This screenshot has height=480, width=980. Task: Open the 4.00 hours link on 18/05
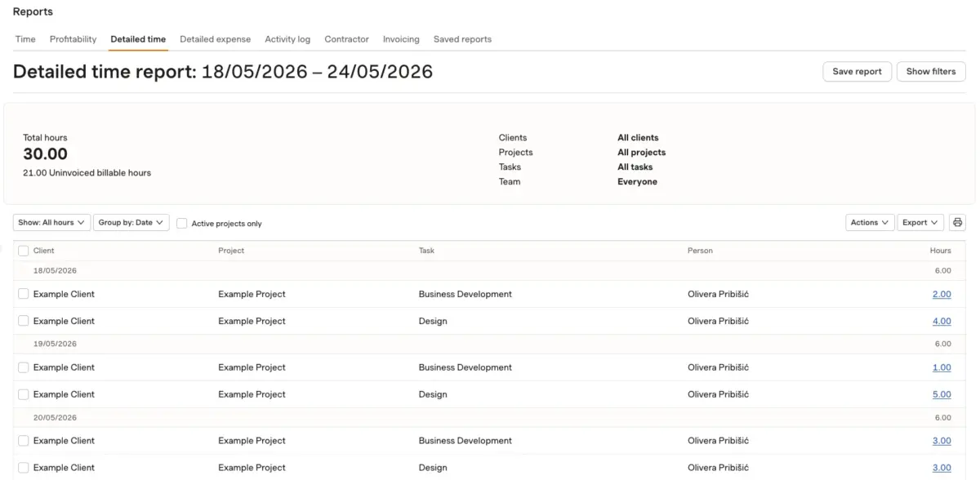click(x=942, y=321)
